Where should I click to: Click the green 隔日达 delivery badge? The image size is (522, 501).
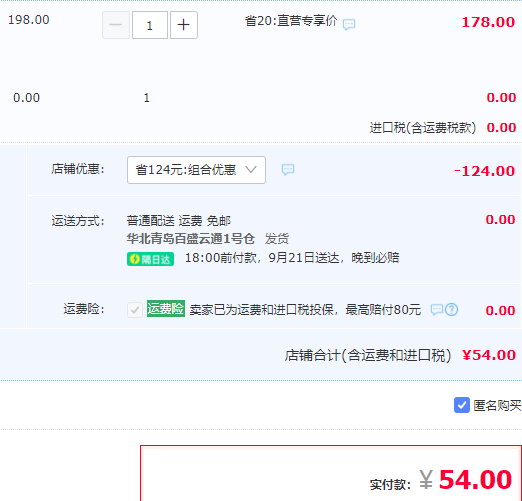150,259
